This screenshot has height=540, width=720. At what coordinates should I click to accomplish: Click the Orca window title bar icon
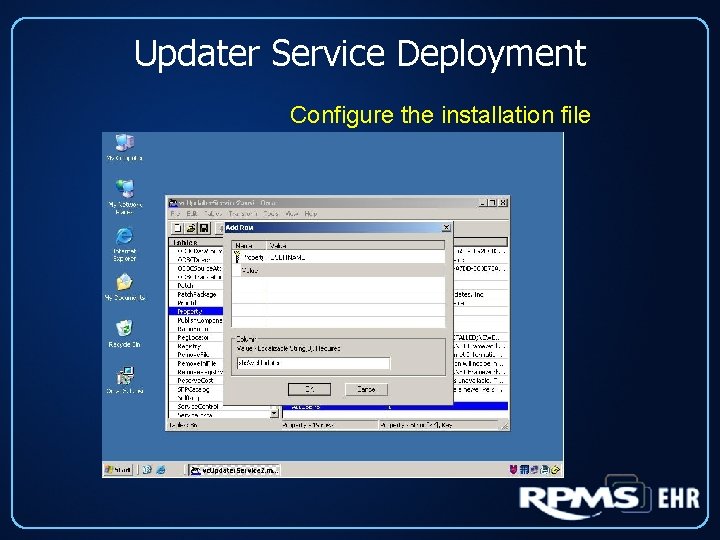[x=173, y=203]
